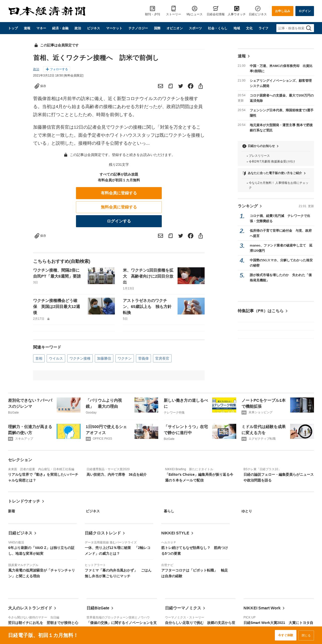Open 日経クロストレンド section heading
Image resolution: width=322 pixels, height=644 pixels.
(105, 533)
